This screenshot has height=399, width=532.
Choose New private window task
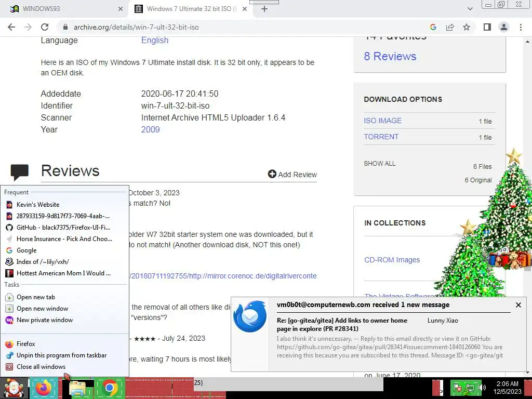[64, 320]
